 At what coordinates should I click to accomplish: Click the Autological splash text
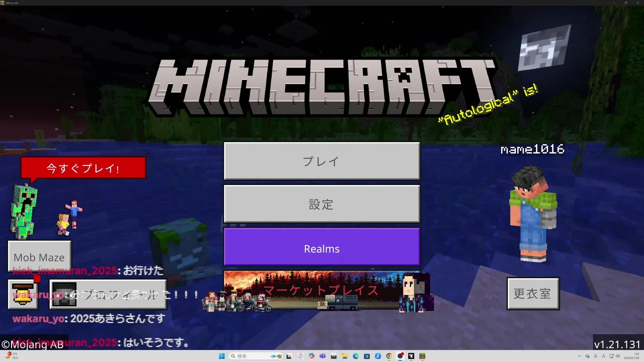pyautogui.click(x=488, y=105)
